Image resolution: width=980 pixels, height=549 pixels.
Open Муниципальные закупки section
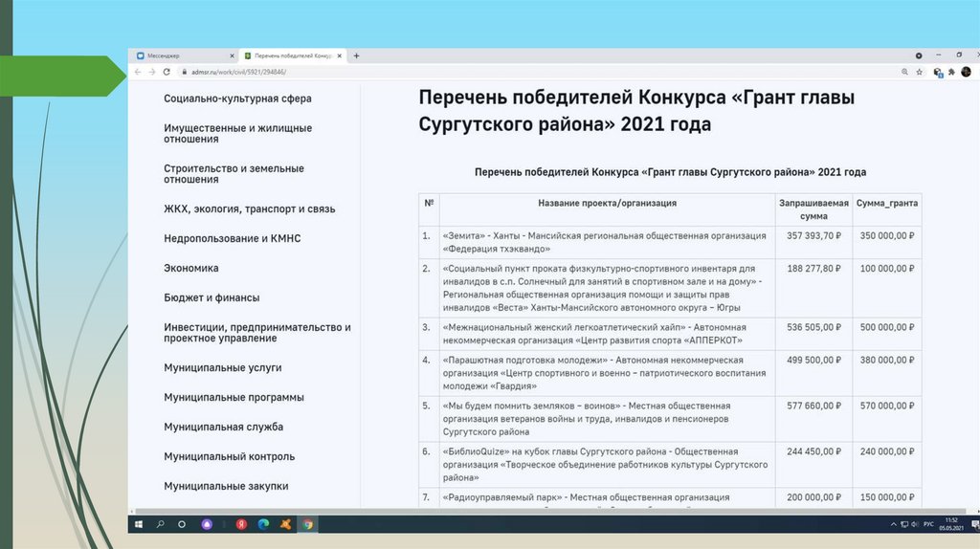click(226, 485)
